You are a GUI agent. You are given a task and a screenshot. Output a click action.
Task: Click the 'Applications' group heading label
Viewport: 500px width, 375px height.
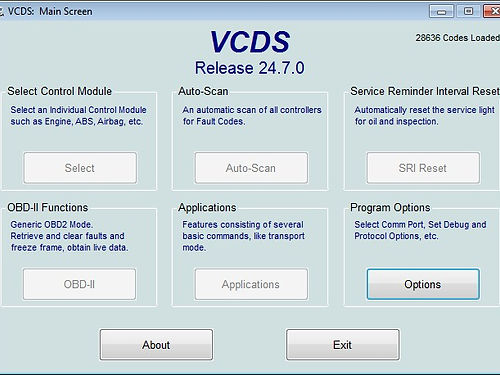tap(207, 207)
